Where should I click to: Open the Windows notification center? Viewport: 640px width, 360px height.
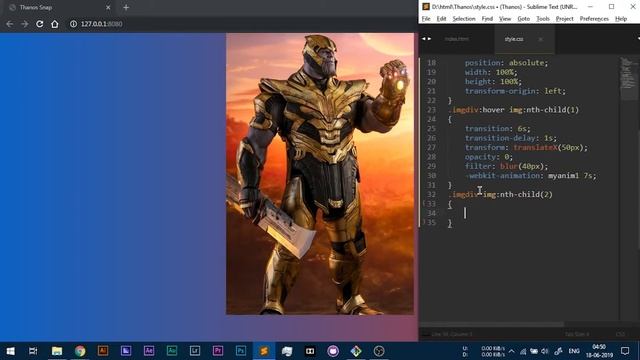(625, 351)
